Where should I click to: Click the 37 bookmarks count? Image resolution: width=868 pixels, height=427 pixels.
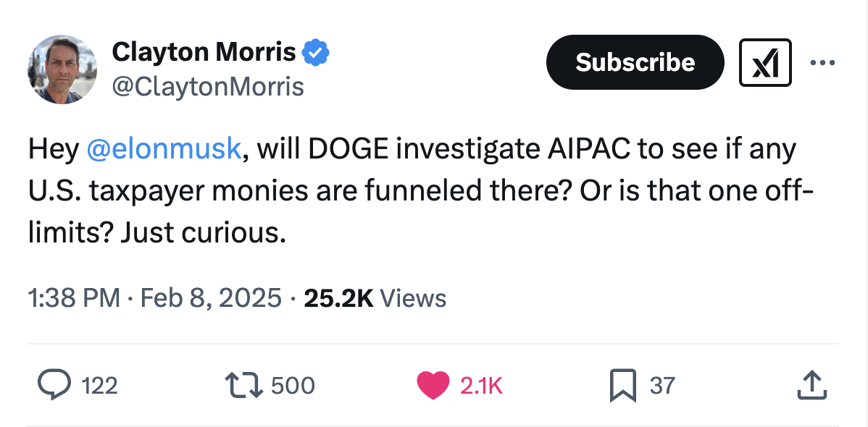(662, 386)
